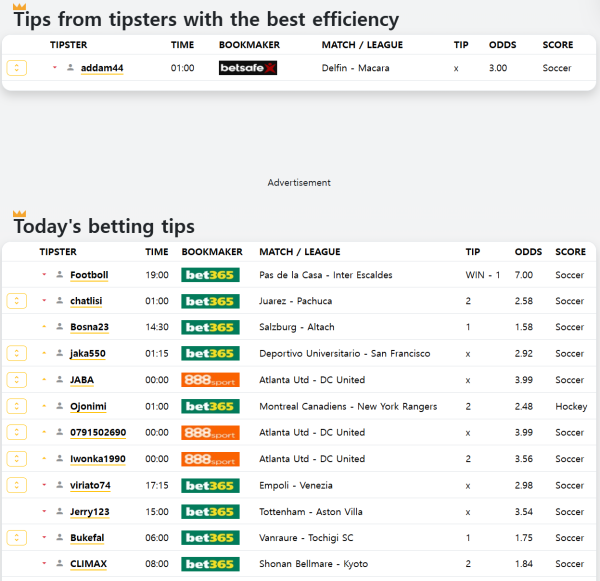Click the user icon beside Bosna23
This screenshot has height=581, width=600.
tap(60, 327)
